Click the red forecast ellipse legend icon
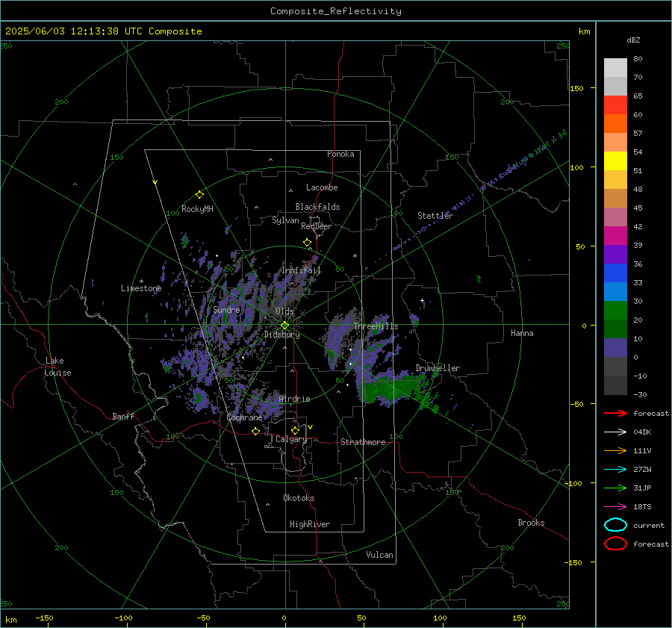The image size is (672, 628). tap(615, 544)
